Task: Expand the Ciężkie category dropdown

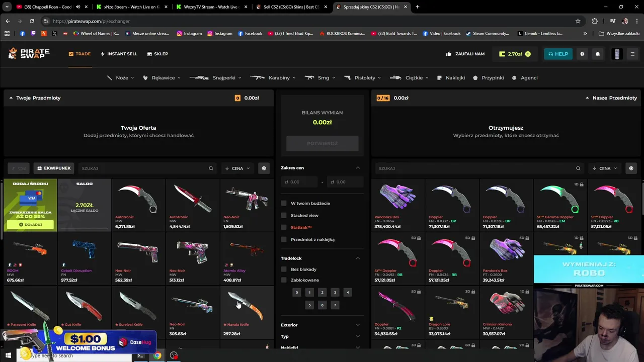Action: 410,78
